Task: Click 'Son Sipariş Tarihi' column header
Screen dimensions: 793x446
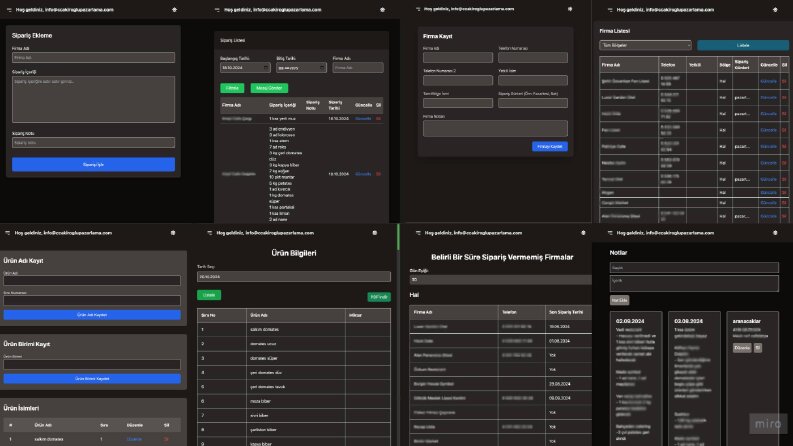Action: point(566,313)
